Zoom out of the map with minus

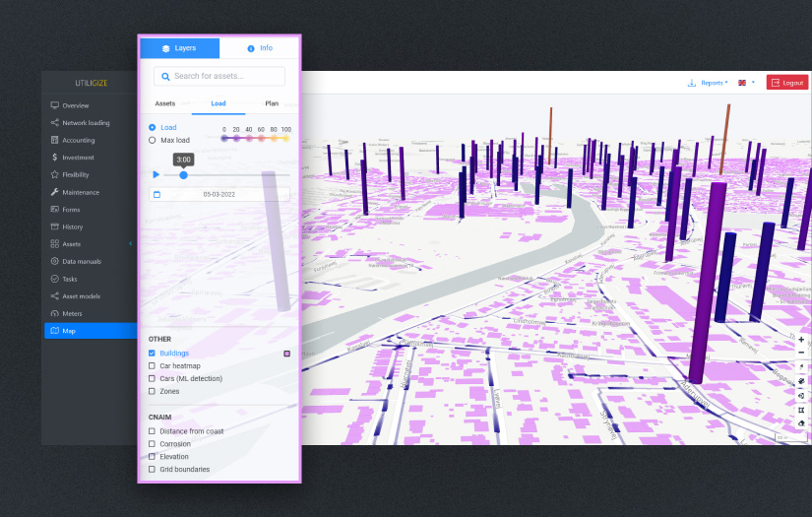(801, 353)
